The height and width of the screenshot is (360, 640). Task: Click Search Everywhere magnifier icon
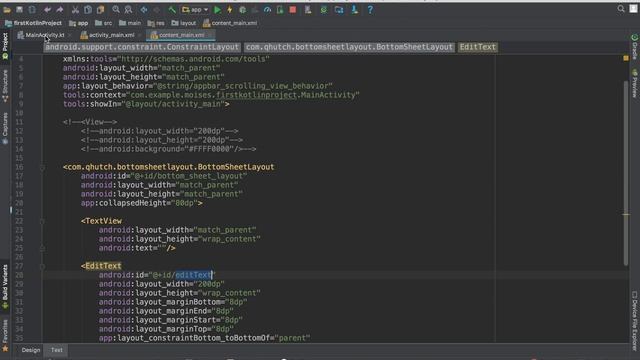621,9
